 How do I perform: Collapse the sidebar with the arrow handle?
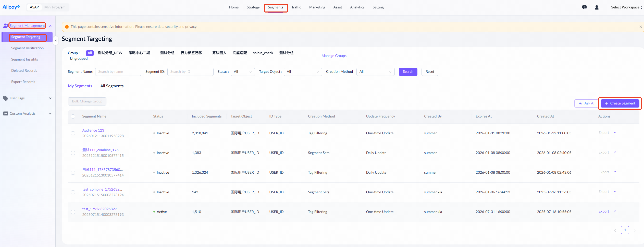(x=56, y=41)
